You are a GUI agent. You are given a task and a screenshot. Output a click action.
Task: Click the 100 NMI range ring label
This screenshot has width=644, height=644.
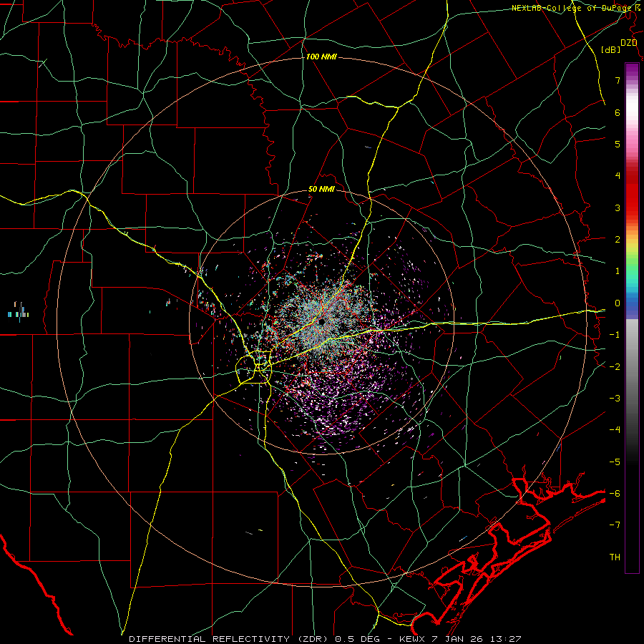click(x=321, y=57)
